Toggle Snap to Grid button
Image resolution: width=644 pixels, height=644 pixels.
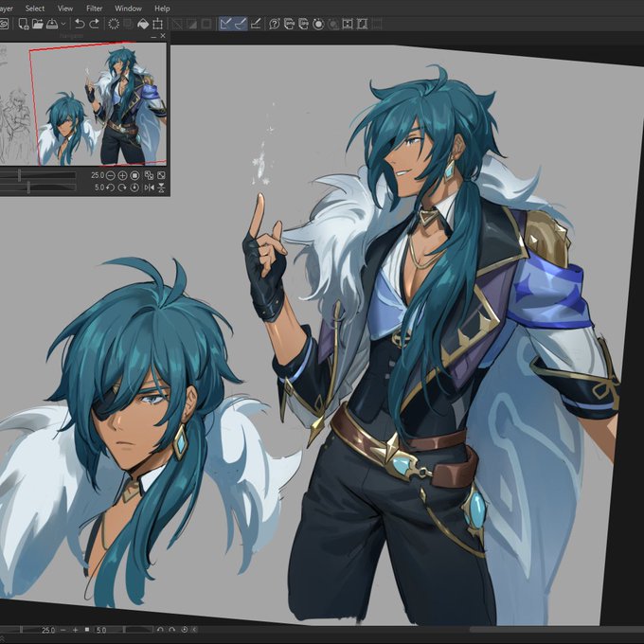tap(256, 24)
